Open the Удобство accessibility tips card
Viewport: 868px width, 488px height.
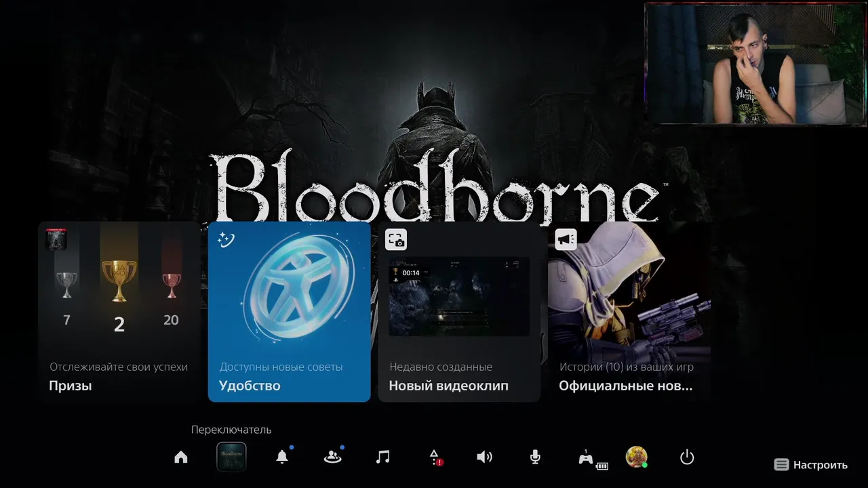click(290, 312)
